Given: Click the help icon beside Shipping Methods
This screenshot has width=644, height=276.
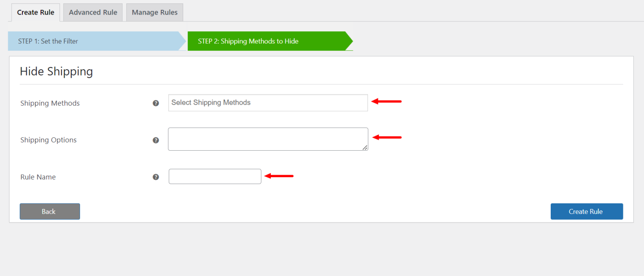Looking at the screenshot, I should point(156,103).
